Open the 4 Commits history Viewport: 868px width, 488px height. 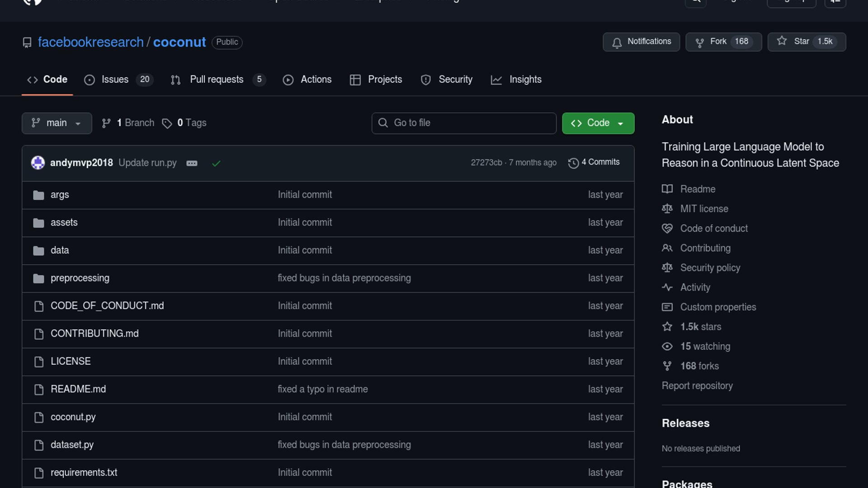(594, 162)
